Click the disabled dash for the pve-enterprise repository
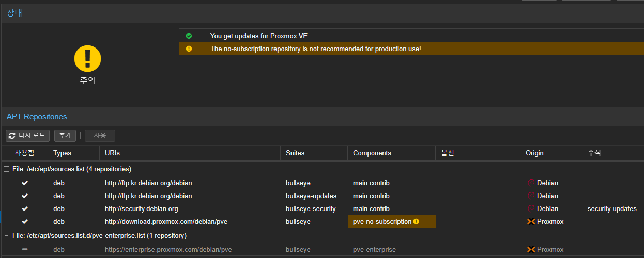 point(25,250)
